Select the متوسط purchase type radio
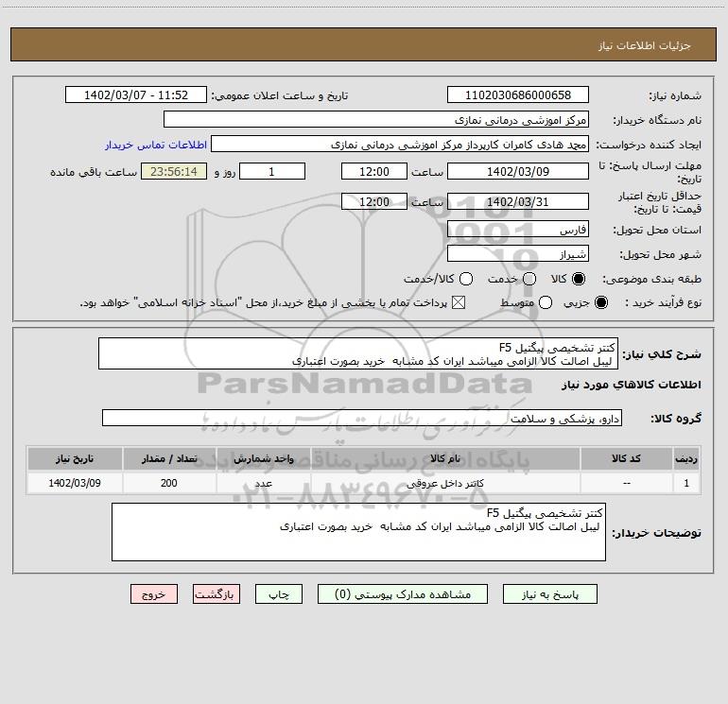Screen dimensions: 728x704 point(546,302)
